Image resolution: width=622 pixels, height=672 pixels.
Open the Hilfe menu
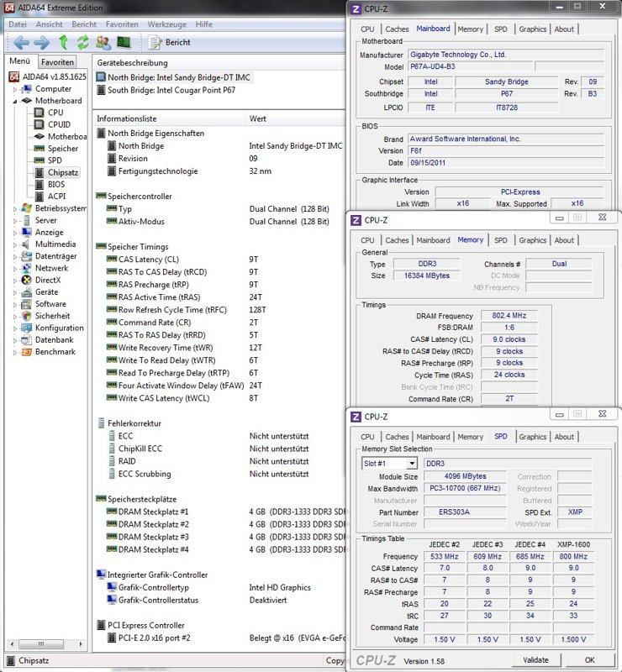203,24
